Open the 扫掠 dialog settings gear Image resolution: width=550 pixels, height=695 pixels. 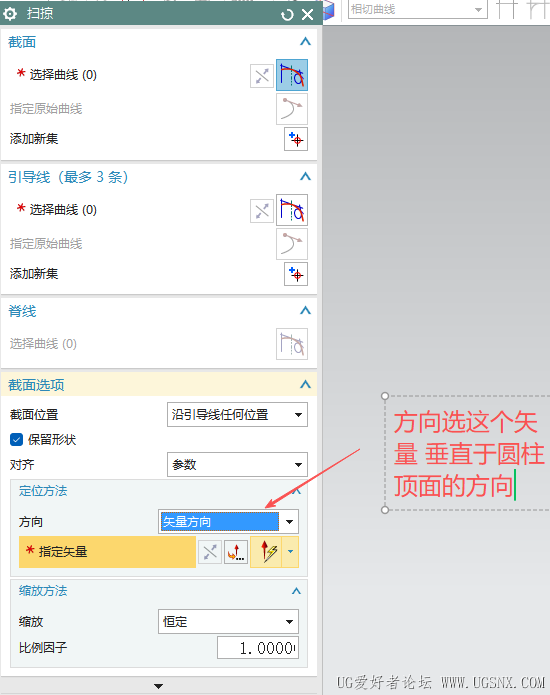click(x=10, y=14)
